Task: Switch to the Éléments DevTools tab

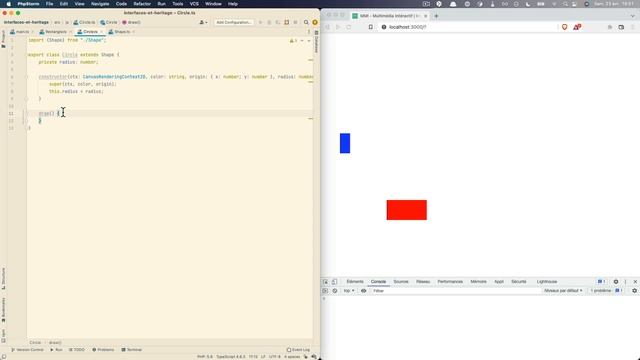Action: point(355,282)
